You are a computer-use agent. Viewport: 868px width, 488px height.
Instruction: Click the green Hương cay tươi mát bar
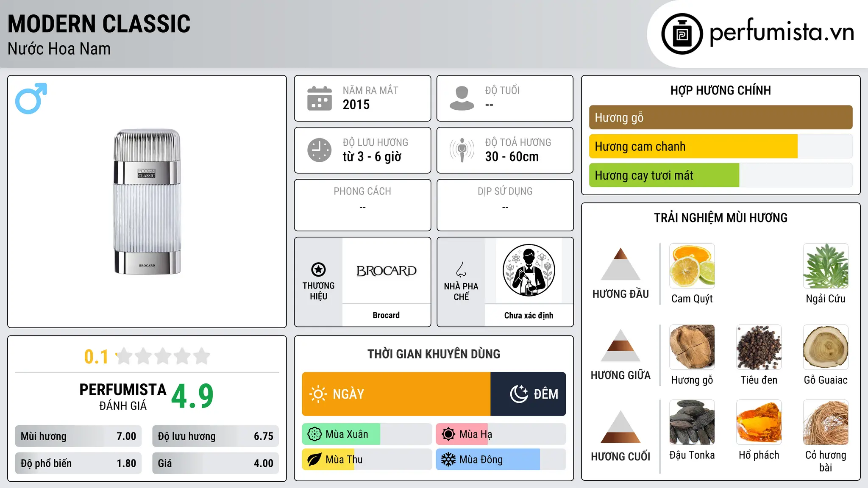[664, 175]
